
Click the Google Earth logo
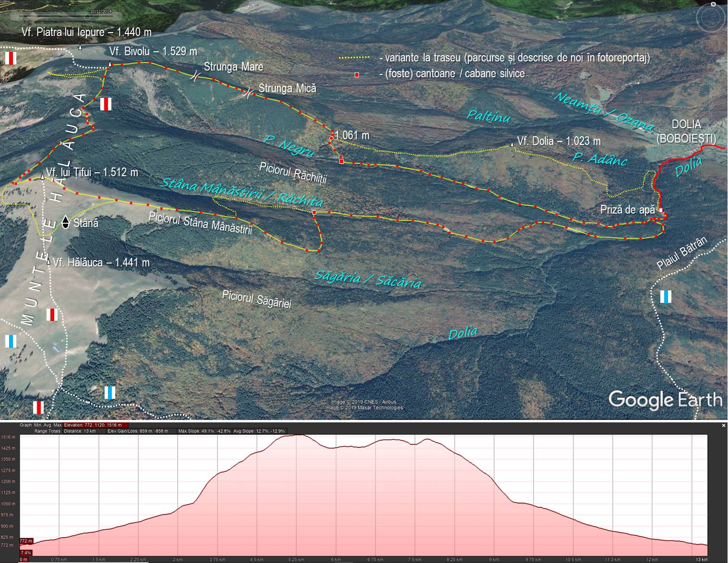pos(665,400)
